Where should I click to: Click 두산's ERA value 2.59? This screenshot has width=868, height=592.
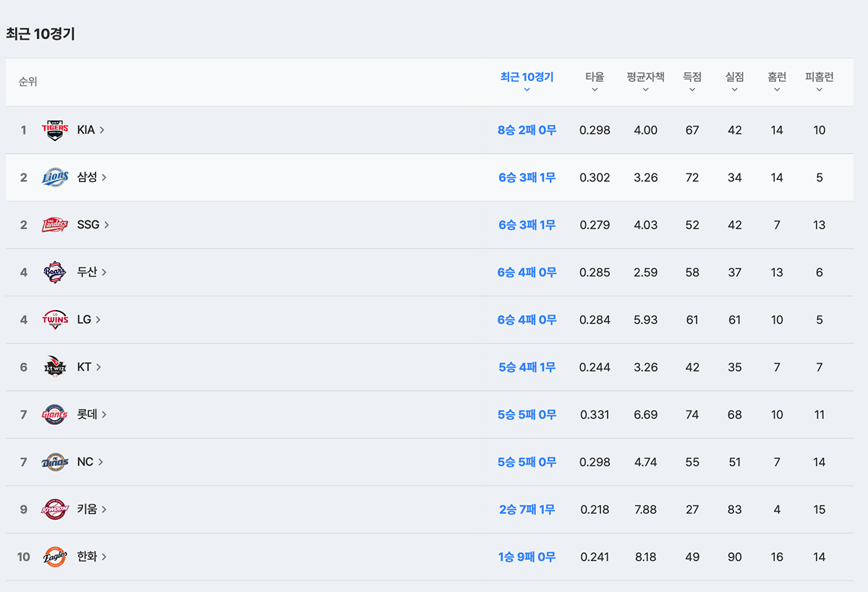(x=645, y=273)
